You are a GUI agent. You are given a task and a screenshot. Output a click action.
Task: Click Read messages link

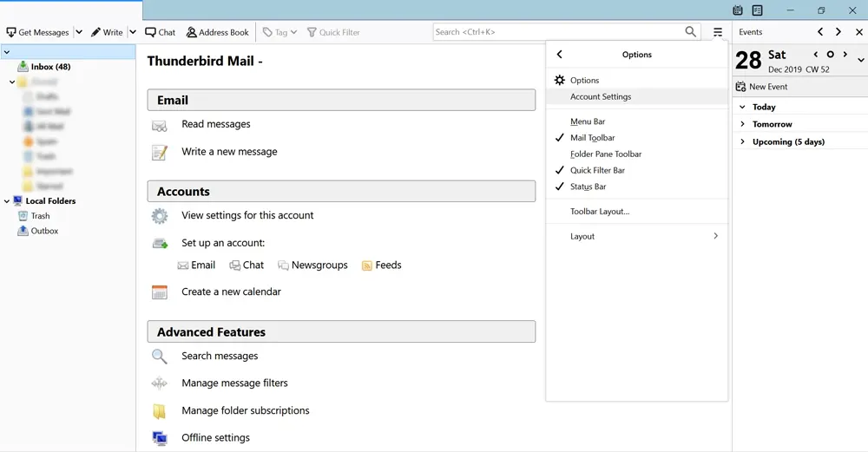(x=216, y=124)
